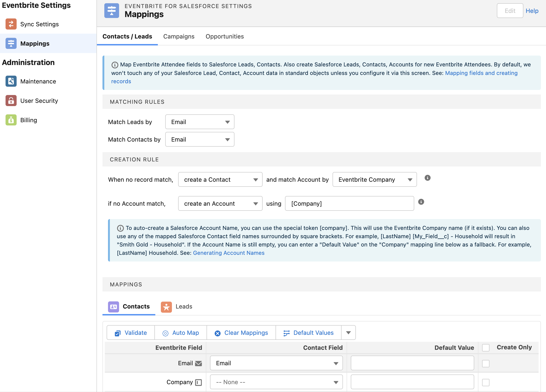546x392 pixels.
Task: Click the Clear Mappings X icon
Action: 217,333
